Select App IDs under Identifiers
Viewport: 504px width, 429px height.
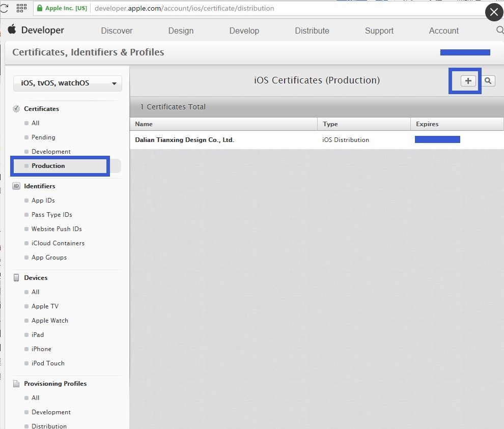(x=43, y=201)
